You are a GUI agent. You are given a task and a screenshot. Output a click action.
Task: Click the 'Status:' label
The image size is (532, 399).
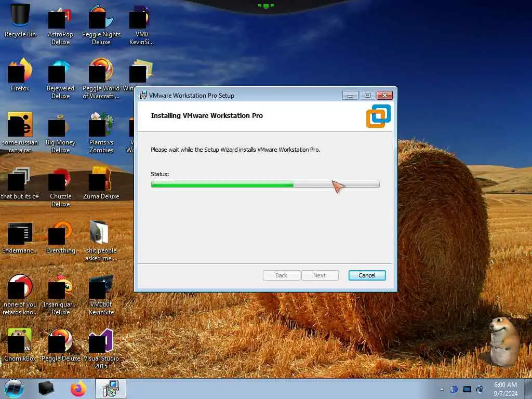tap(160, 174)
